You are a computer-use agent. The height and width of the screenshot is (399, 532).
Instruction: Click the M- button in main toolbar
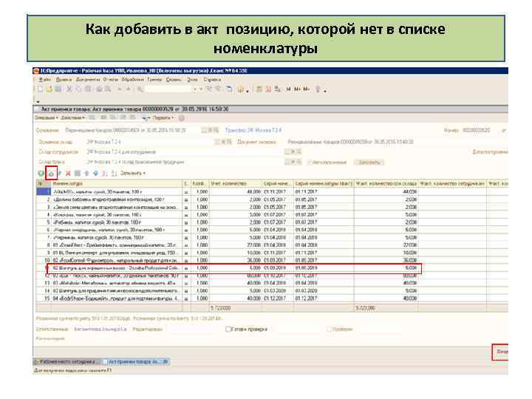[307, 89]
